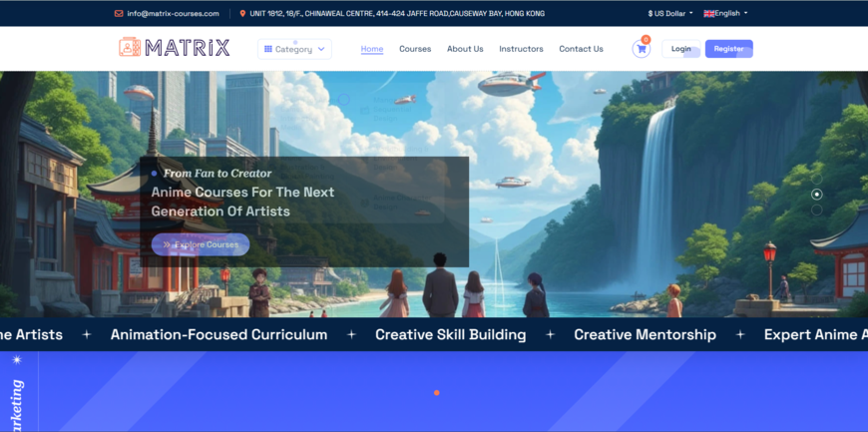868x432 pixels.
Task: Open the shopping cart icon
Action: [641, 49]
